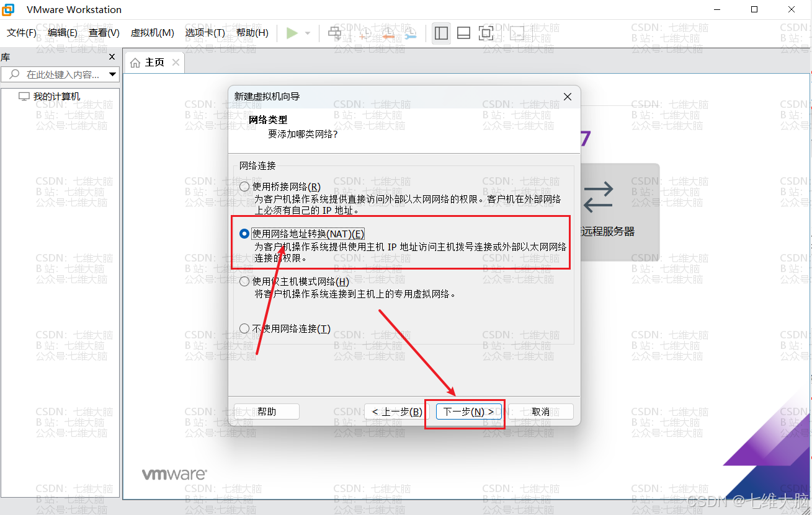Open the snapshot manager toolbar icon

tap(410, 33)
